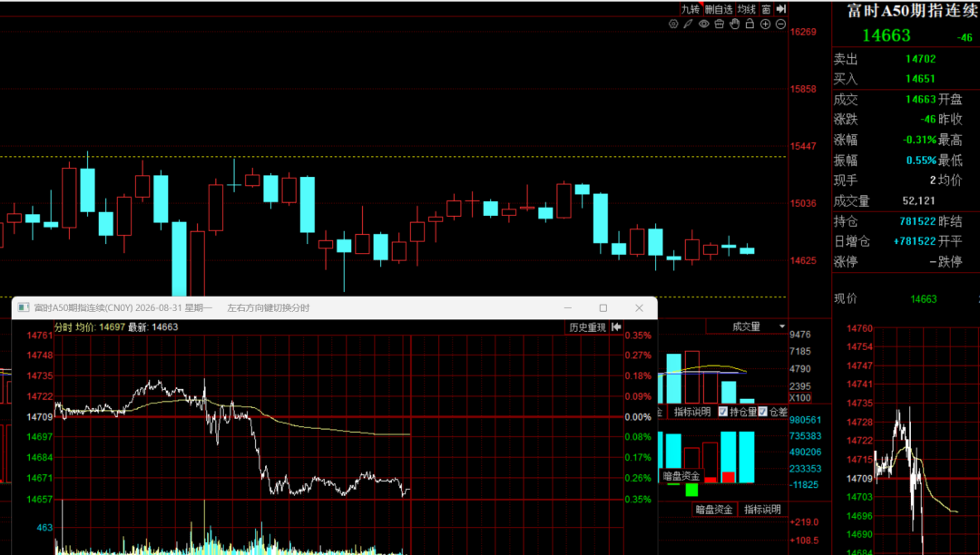
Task: Click the 成交量 dropdown arrow
Action: coord(782,326)
